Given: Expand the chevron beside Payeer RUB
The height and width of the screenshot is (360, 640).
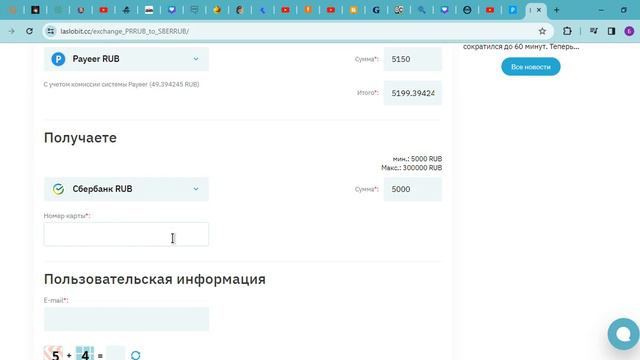Looking at the screenshot, I should (x=196, y=59).
